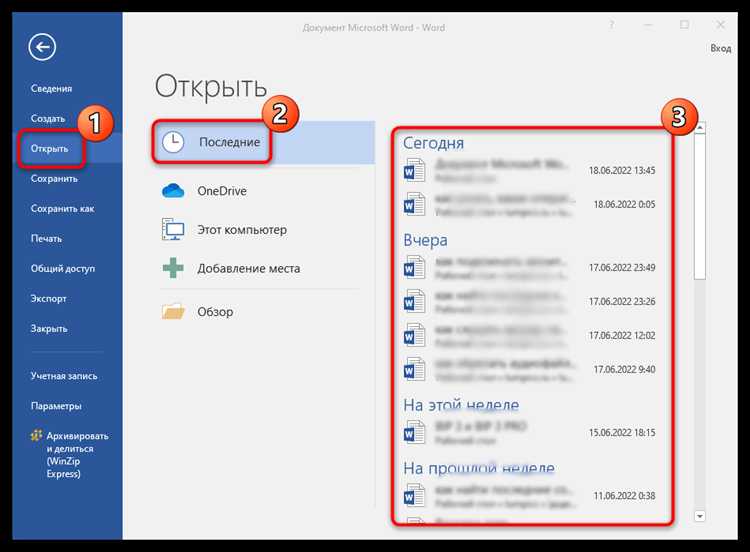Click scrollbar down arrow of recent list

tap(700, 516)
